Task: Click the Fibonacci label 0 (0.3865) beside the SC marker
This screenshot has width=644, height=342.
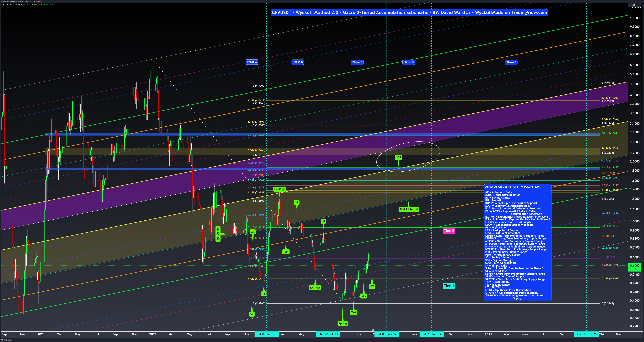Action: (259, 304)
